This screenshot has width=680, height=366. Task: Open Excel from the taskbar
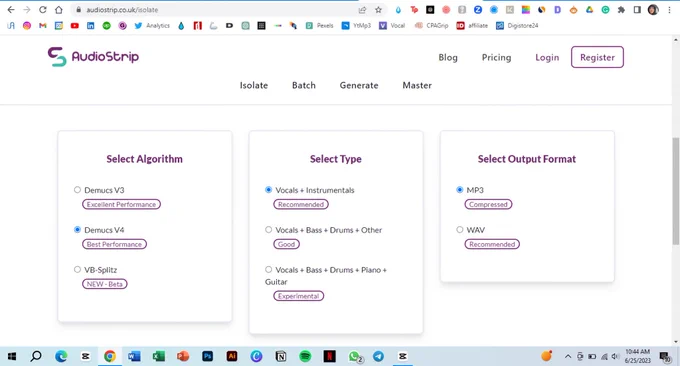point(159,356)
